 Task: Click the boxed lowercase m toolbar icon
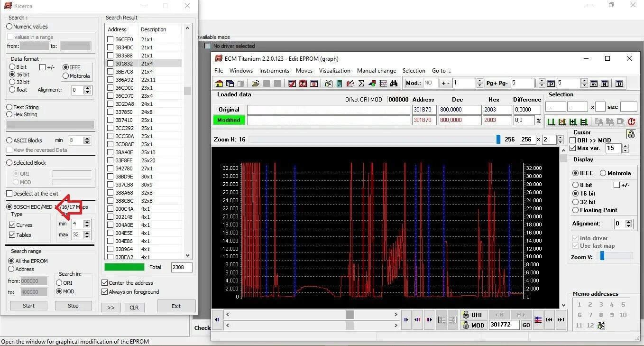594,84
